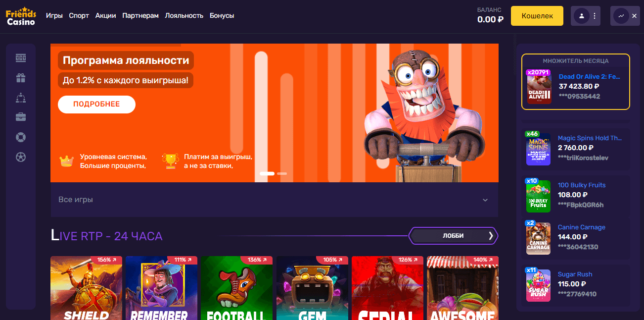The image size is (644, 320).
Task: Open the slot machine icon in sidebar
Action: 21,58
